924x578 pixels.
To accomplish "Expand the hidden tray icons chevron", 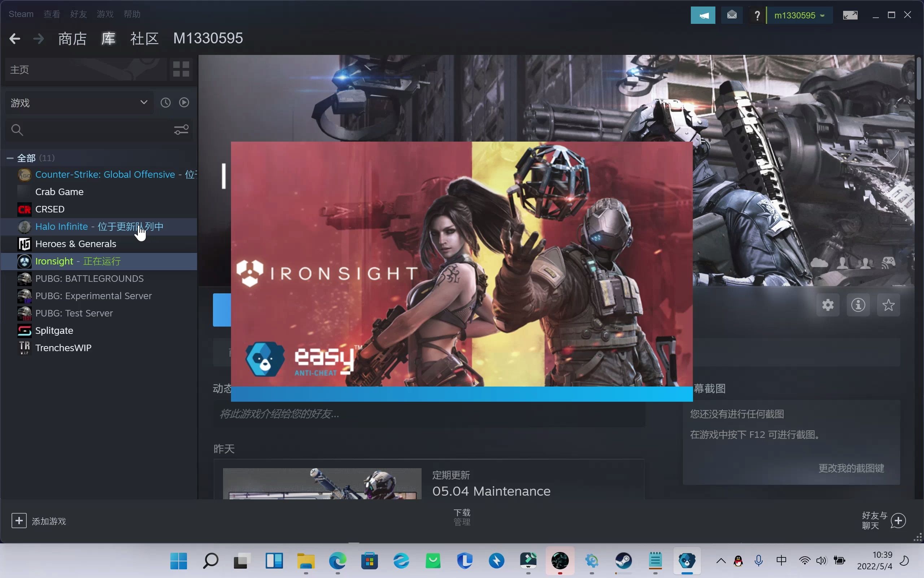I will (x=720, y=561).
